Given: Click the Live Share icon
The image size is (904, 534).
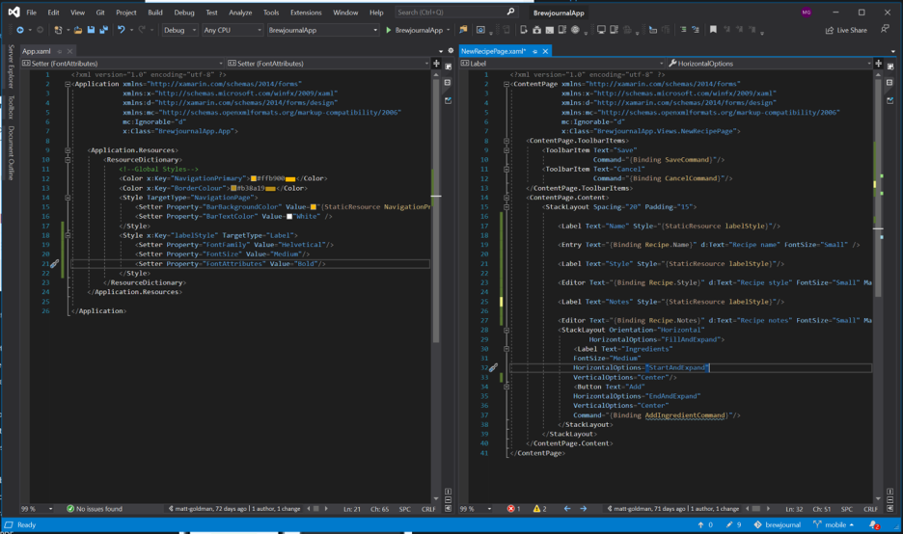Looking at the screenshot, I should point(829,30).
